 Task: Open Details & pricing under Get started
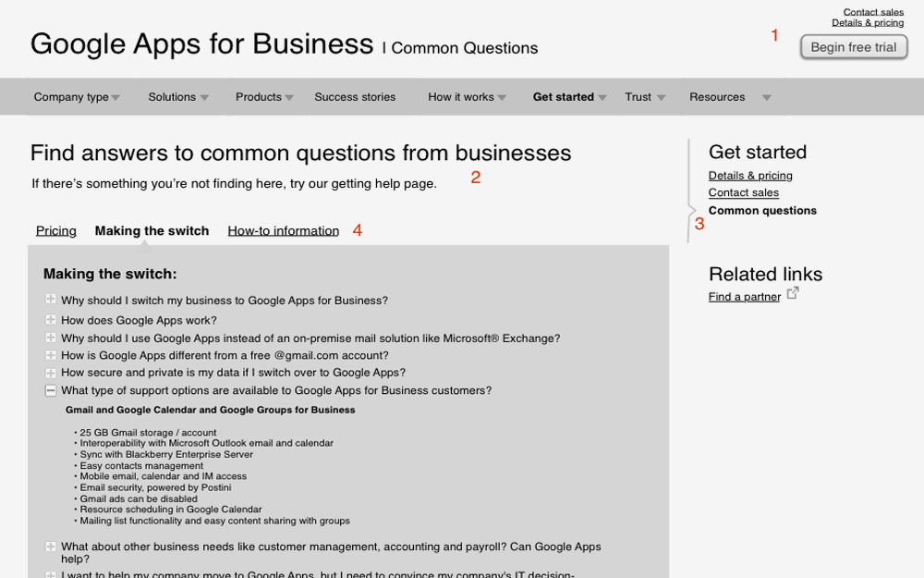pos(749,175)
